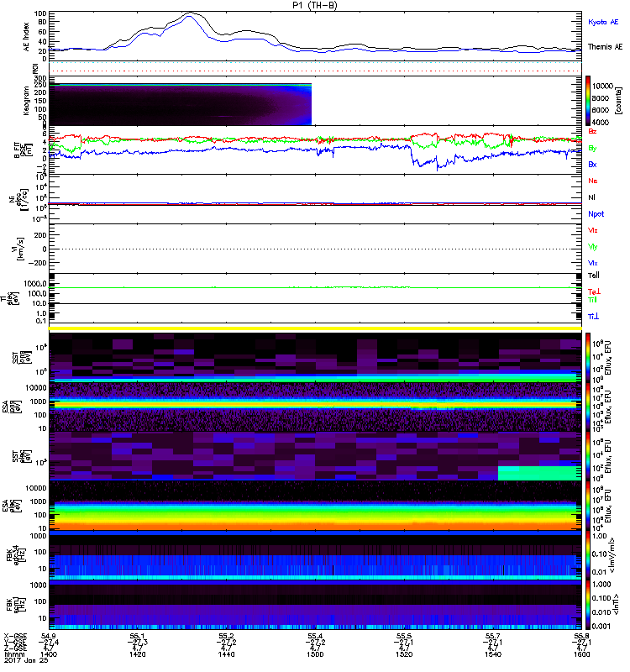Click the red dotted line in ROI panel
This screenshot has width=630, height=672.
tap(315, 71)
